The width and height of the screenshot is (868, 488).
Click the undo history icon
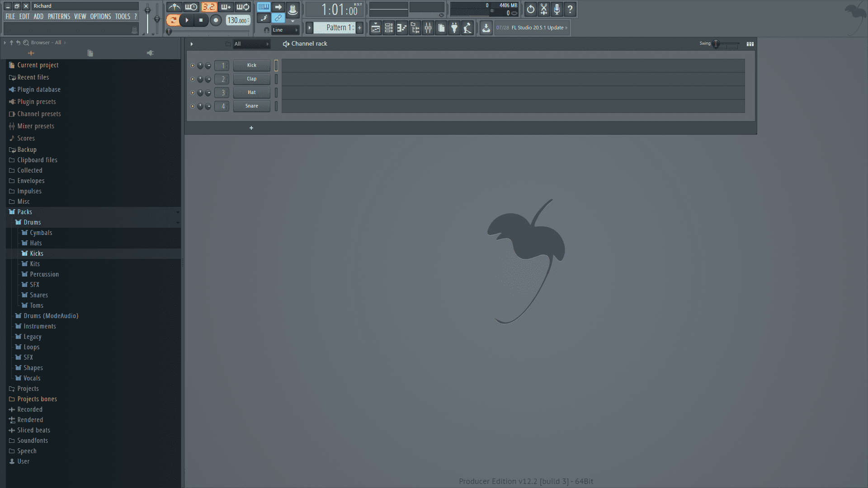531,9
